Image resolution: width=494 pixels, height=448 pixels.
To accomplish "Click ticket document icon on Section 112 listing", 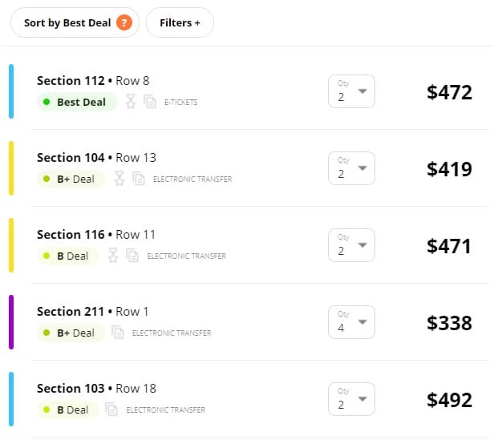I will [150, 102].
